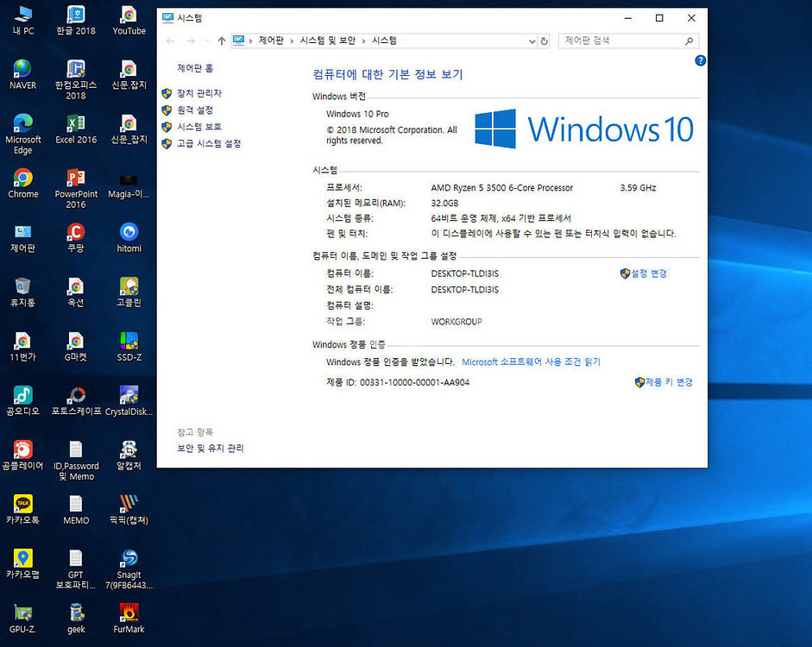This screenshot has width=812, height=647.
Task: Select the 카카오톡 desktop icon
Action: coord(22,510)
